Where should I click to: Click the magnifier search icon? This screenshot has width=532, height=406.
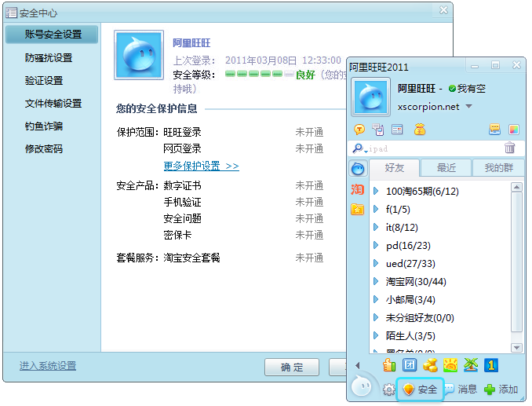point(357,148)
